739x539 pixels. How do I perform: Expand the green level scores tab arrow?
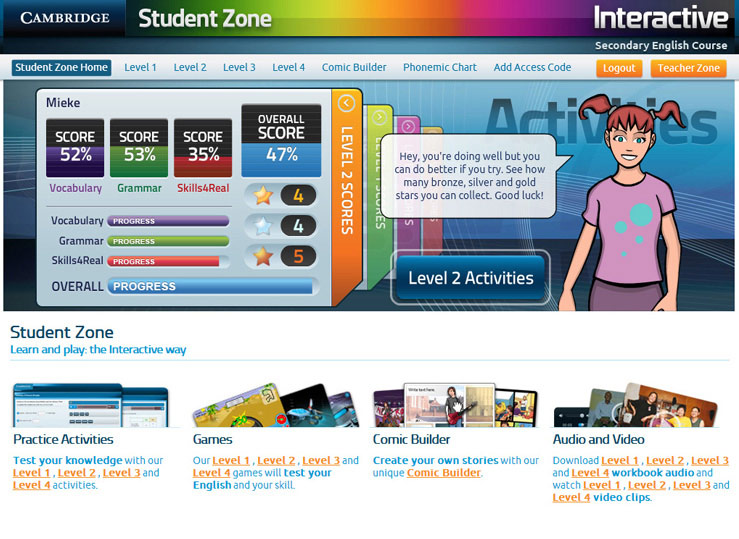tap(379, 117)
